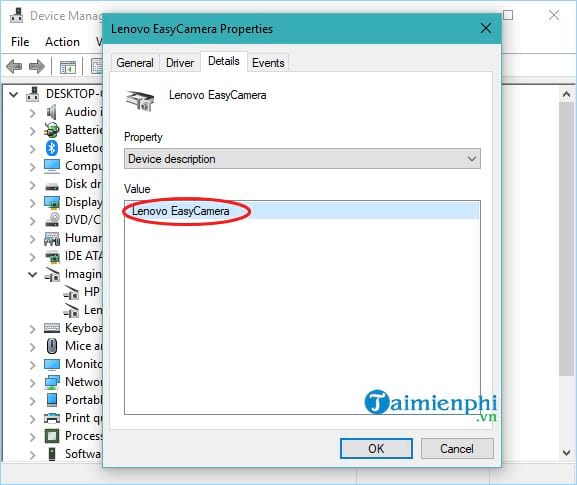Viewport: 577px width, 485px height.
Task: Collapse the DESKTOP root tree node
Action: coord(14,95)
